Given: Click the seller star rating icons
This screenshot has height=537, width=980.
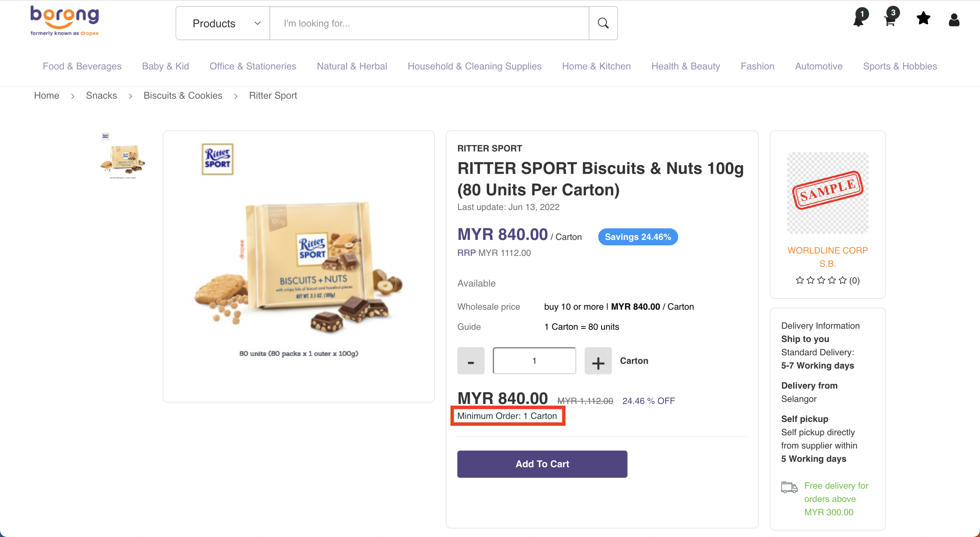Looking at the screenshot, I should [821, 280].
